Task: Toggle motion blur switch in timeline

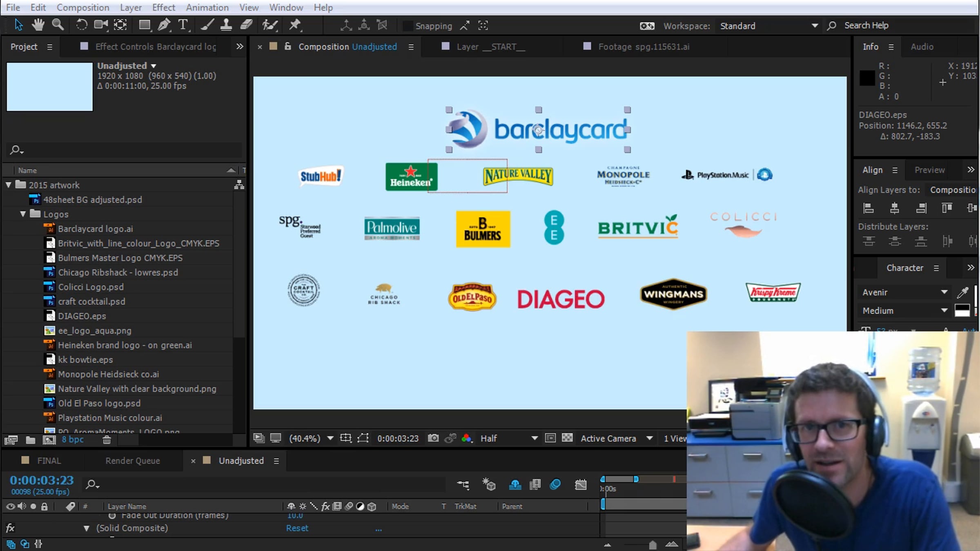Action: click(x=555, y=484)
